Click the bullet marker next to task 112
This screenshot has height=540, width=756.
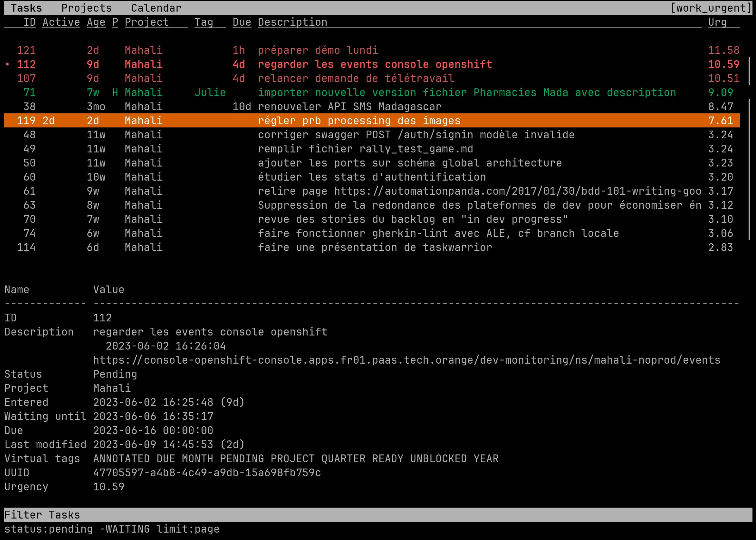pyautogui.click(x=7, y=64)
